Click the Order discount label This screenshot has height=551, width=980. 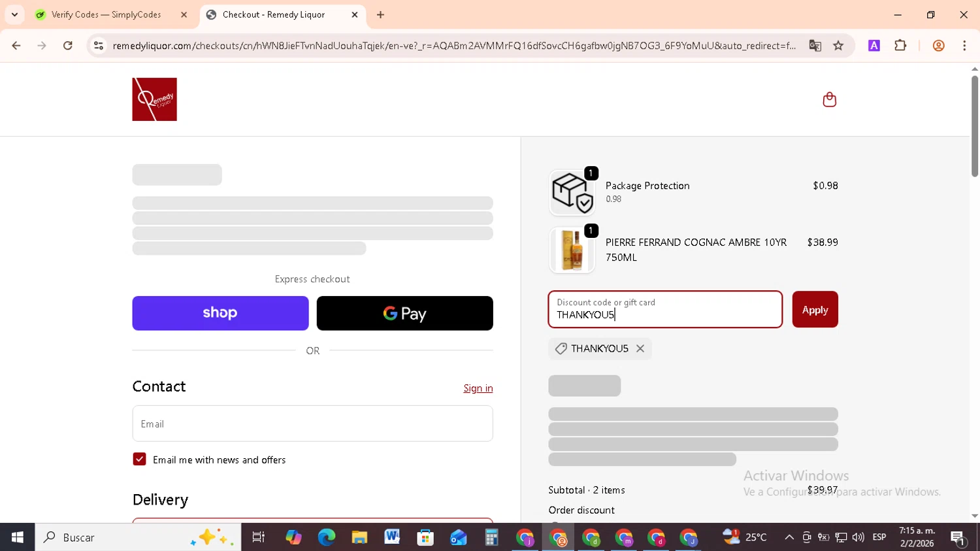(x=581, y=510)
